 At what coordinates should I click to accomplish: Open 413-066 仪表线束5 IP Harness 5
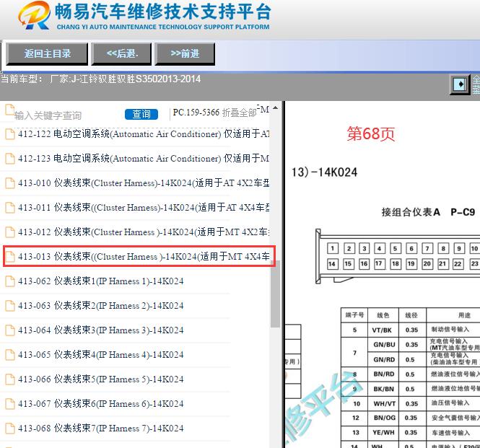tap(101, 379)
